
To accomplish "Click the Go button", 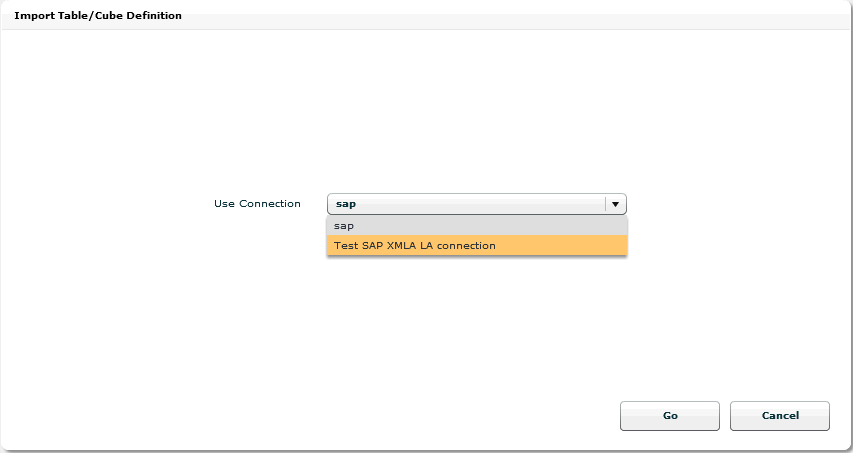I will pyautogui.click(x=670, y=415).
